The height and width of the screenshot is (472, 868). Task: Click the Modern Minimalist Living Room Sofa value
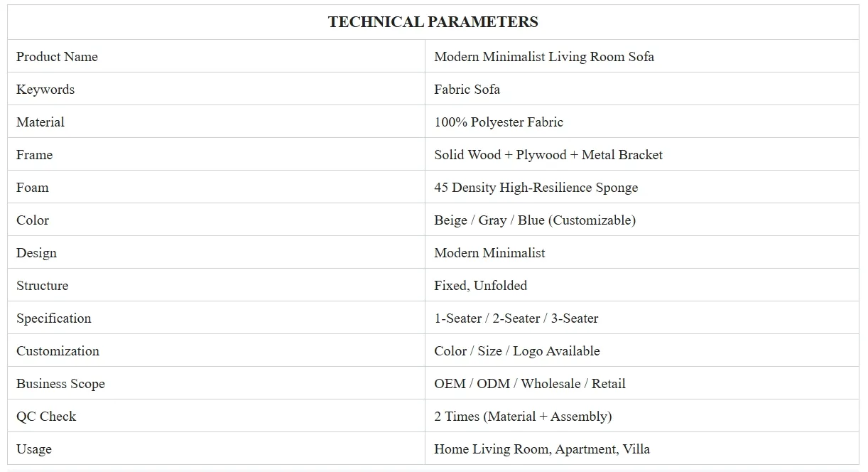click(543, 57)
